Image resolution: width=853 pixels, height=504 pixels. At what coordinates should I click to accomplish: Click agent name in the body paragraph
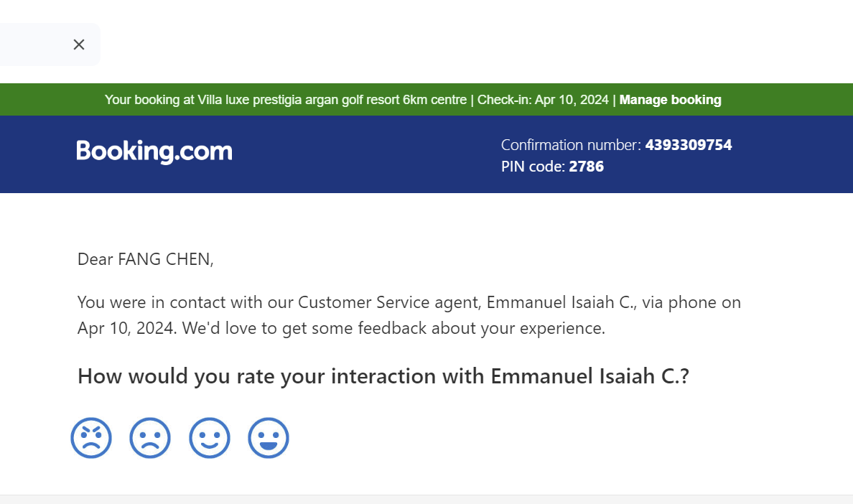point(560,302)
